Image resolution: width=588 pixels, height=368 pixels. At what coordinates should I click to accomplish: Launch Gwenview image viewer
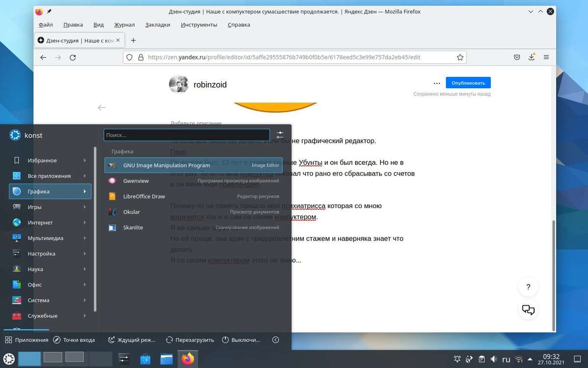click(194, 181)
